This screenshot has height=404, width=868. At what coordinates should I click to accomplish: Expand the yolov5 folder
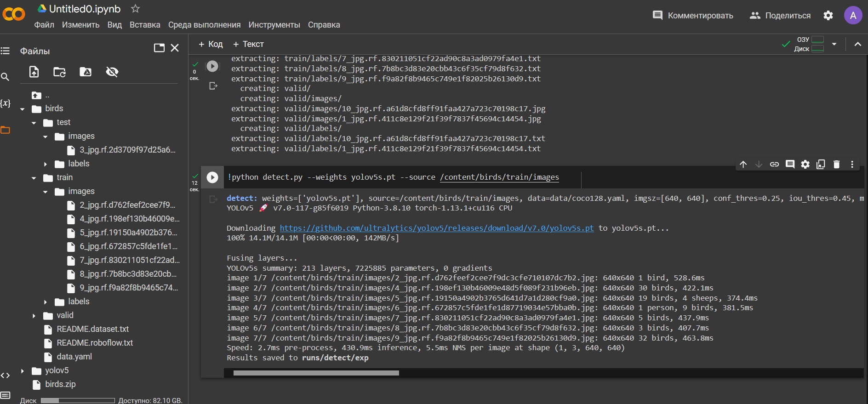pyautogui.click(x=23, y=371)
